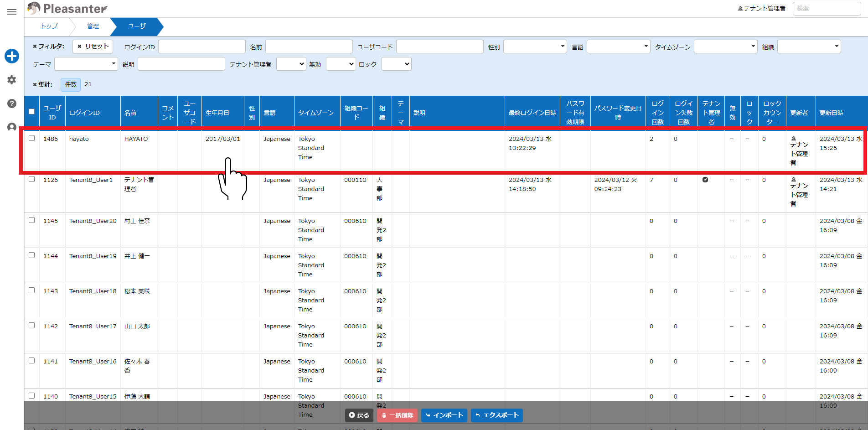
Task: Open the タイムゾーン filter dropdown
Action: point(725,47)
